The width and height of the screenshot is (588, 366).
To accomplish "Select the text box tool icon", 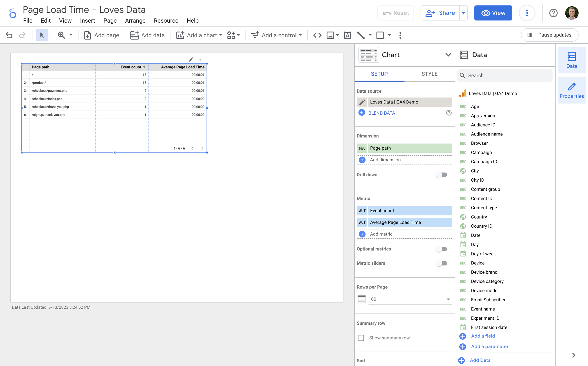I will [347, 35].
